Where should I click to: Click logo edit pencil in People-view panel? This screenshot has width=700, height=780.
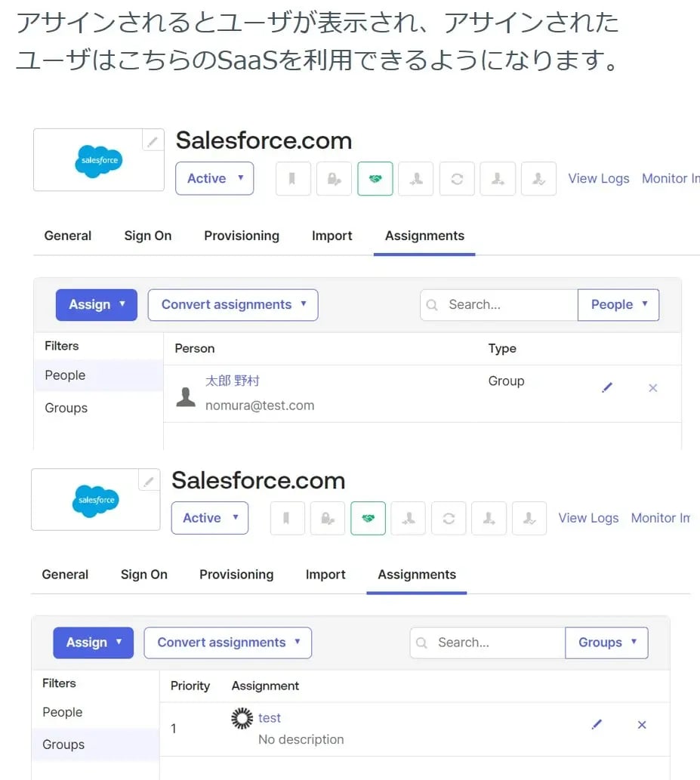pyautogui.click(x=153, y=141)
